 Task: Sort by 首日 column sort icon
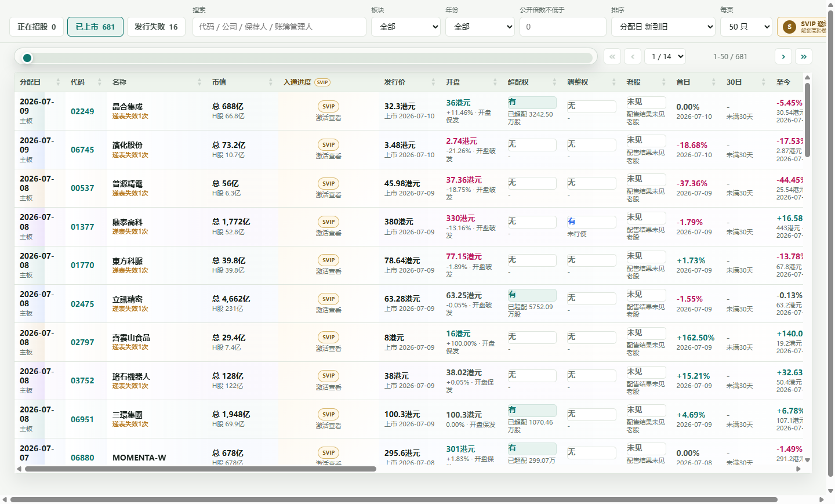(x=714, y=82)
